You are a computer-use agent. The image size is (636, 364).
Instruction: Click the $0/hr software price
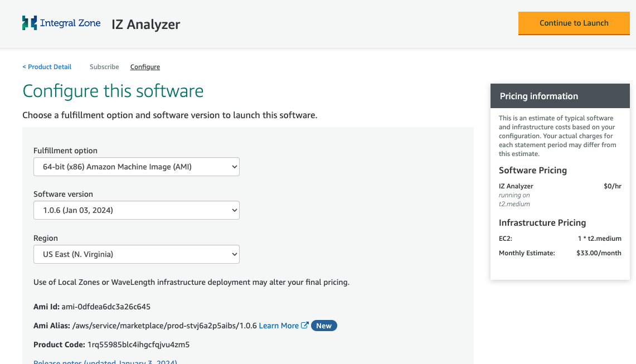point(613,186)
